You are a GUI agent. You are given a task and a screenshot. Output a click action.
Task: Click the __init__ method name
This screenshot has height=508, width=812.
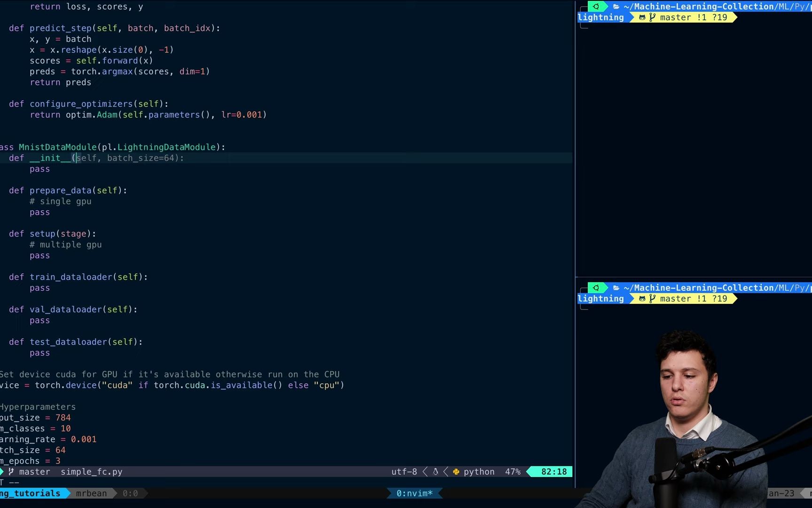[x=50, y=158]
